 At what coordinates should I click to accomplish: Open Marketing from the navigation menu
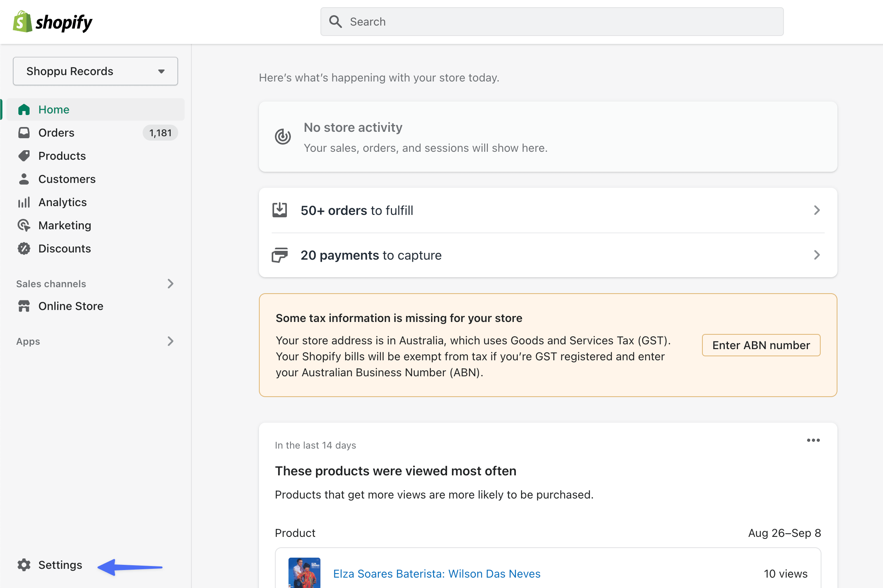65,225
